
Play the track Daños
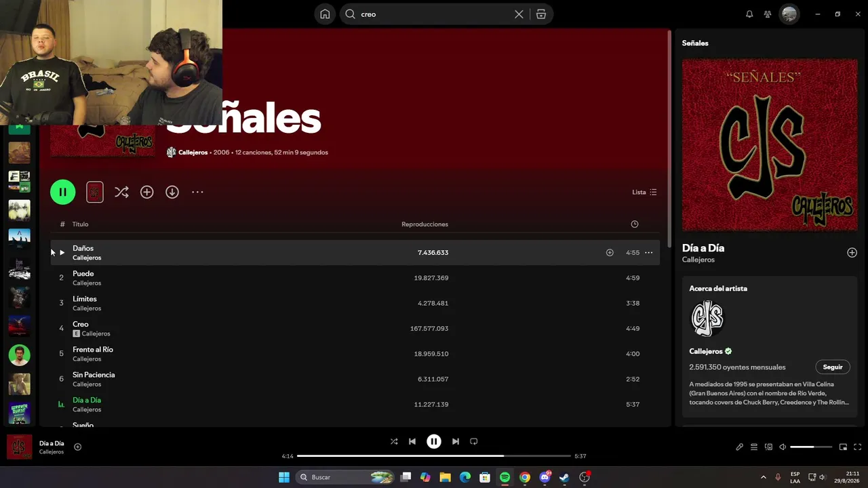[62, 253]
